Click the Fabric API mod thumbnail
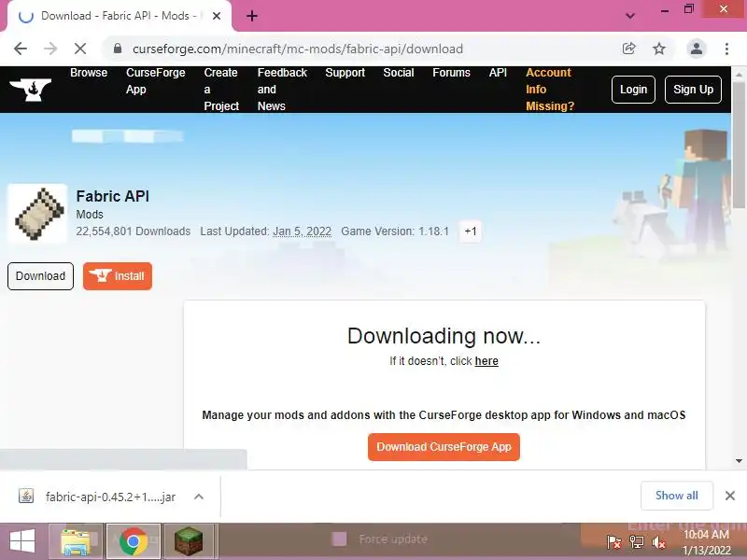The image size is (747, 560). click(x=37, y=214)
